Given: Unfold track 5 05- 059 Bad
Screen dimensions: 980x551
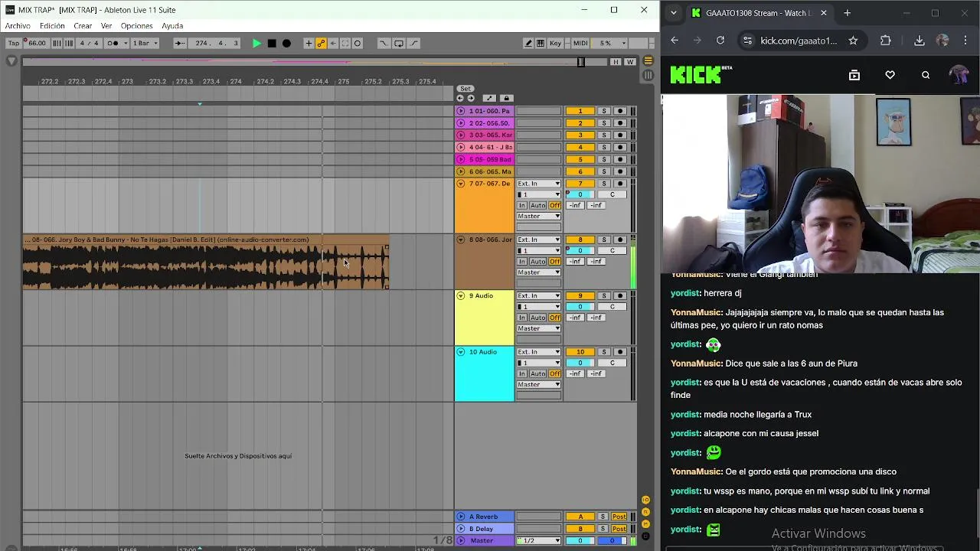Looking at the screenshot, I should [x=461, y=159].
